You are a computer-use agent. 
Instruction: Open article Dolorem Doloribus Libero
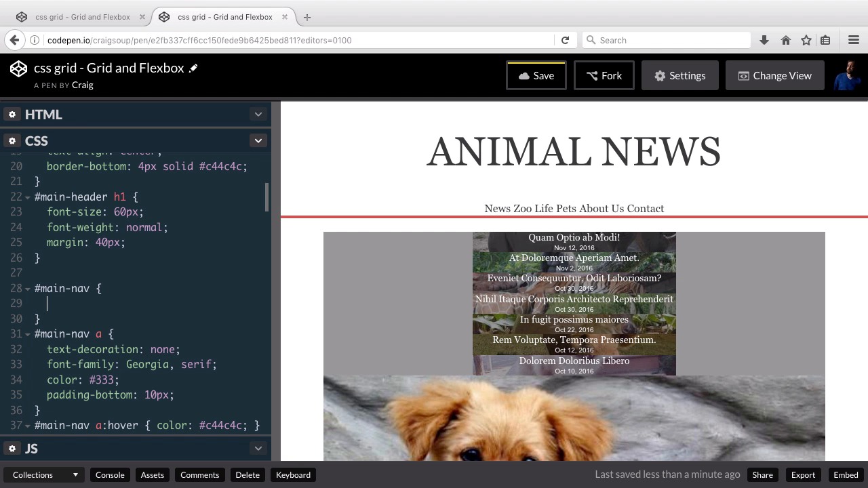coord(574,361)
